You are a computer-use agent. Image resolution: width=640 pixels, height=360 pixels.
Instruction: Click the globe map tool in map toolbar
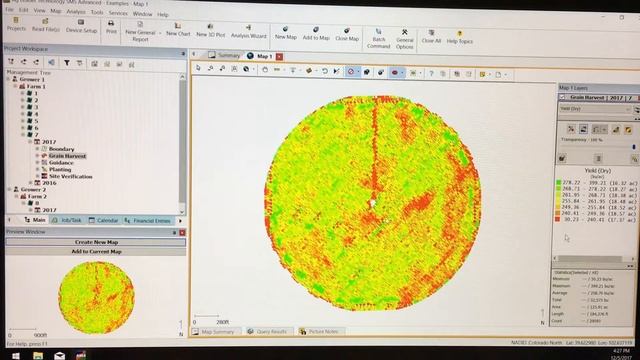[246, 69]
